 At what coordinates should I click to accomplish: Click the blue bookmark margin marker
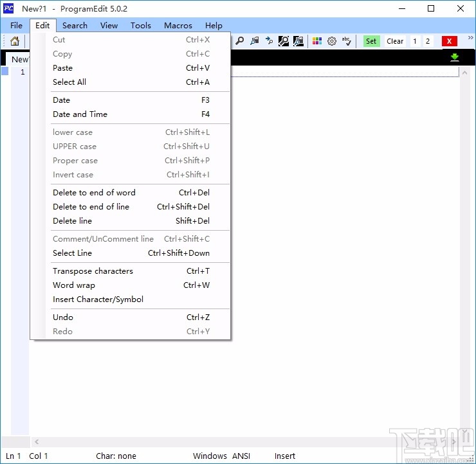point(5,71)
